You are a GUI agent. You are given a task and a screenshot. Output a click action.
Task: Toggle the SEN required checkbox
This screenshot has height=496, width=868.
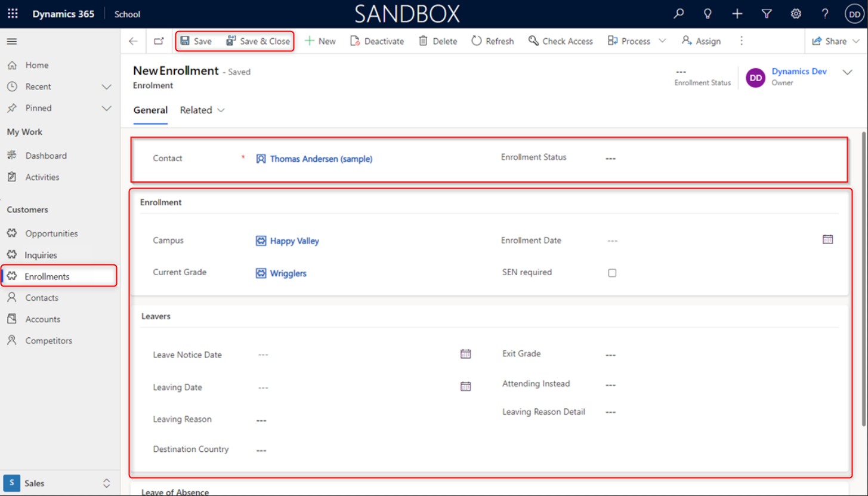[x=612, y=273]
